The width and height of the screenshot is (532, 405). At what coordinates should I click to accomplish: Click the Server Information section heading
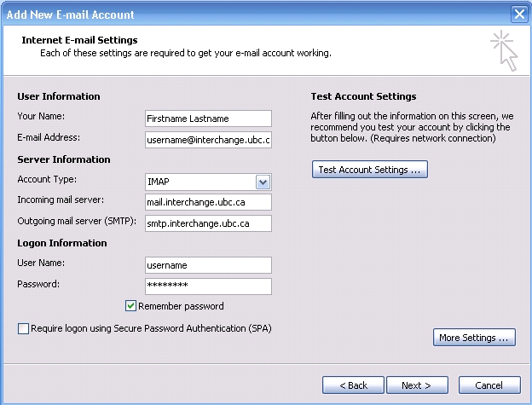click(64, 159)
